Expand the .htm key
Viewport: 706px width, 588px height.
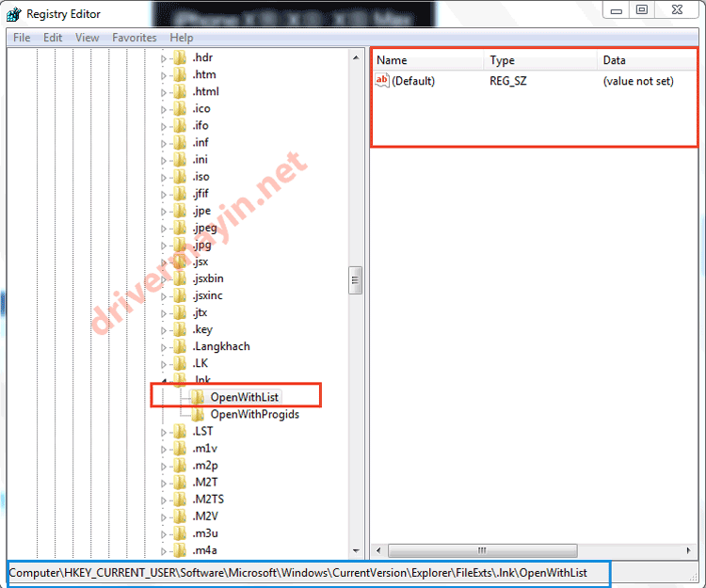pyautogui.click(x=164, y=75)
